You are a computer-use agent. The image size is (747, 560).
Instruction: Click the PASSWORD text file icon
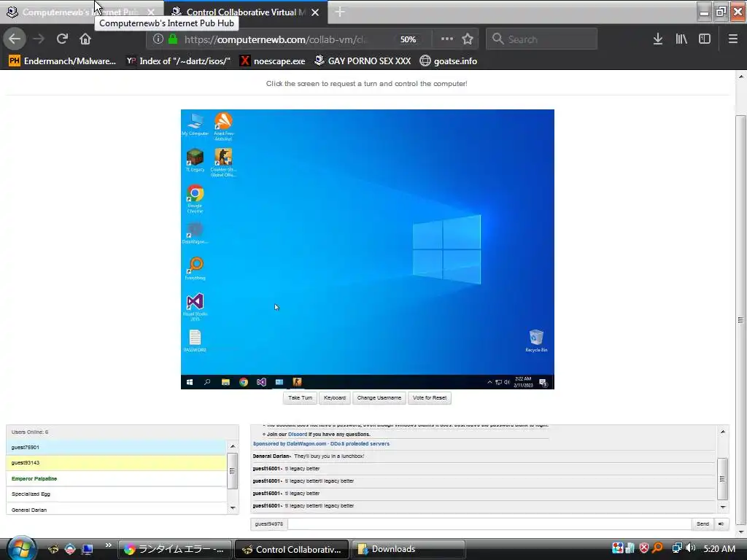(195, 341)
